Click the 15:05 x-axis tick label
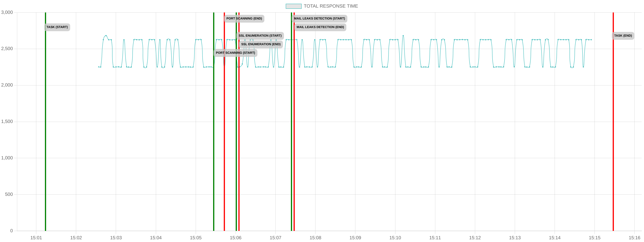Image resolution: width=644 pixels, height=242 pixels. click(196, 238)
